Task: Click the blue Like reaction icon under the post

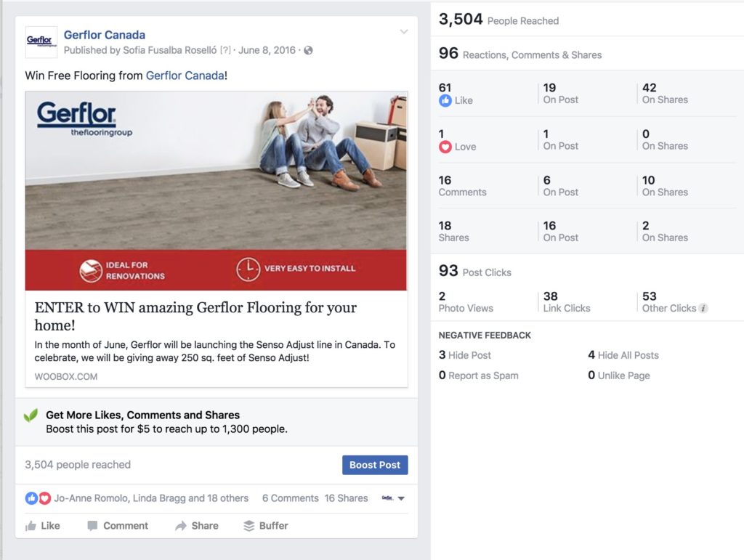Action: (31, 498)
